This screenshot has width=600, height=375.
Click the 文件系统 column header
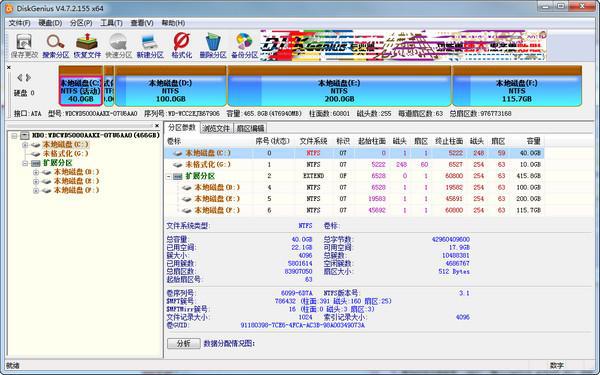(x=313, y=141)
